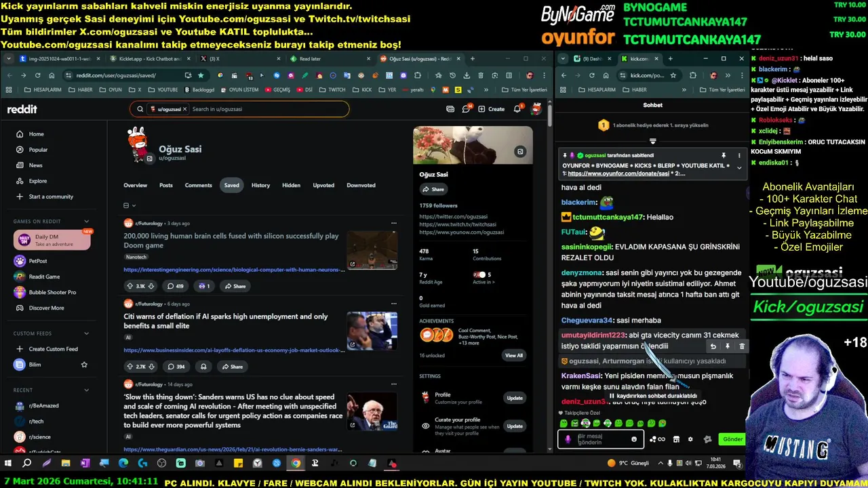Open Start a community in sidebar

(x=44, y=197)
